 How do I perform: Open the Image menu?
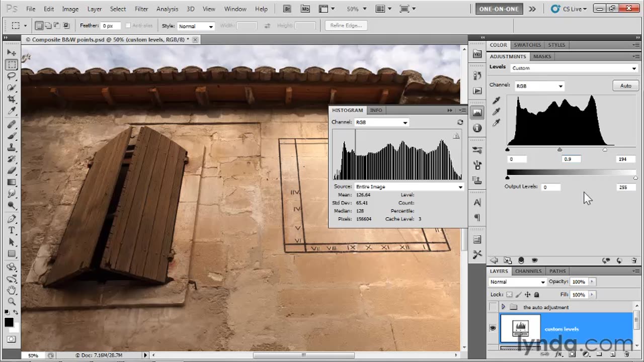[x=70, y=9]
